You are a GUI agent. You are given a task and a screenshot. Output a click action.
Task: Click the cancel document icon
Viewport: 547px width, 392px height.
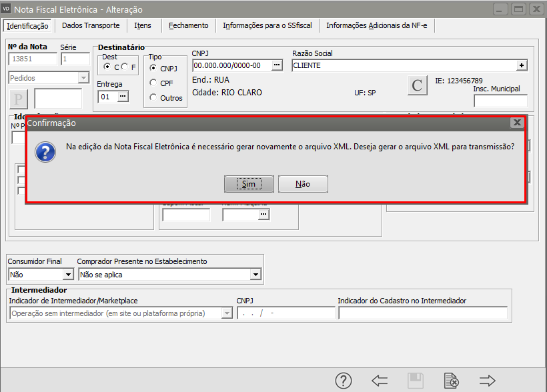point(452,381)
